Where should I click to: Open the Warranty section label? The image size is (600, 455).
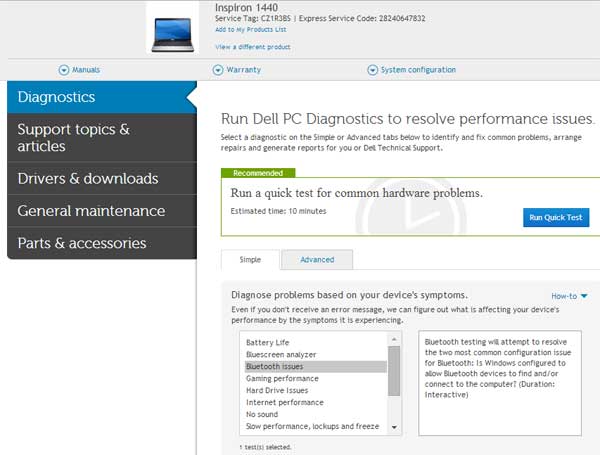pos(243,70)
